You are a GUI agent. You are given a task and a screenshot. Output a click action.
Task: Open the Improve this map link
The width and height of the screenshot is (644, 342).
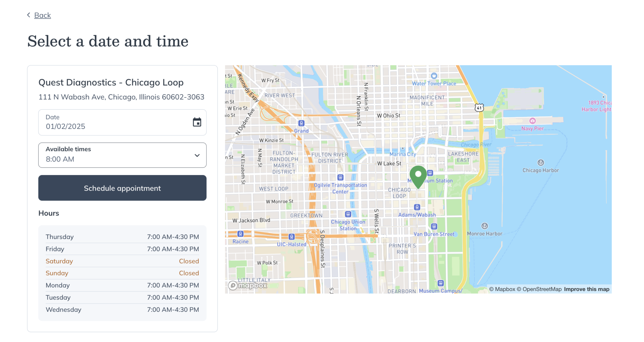[586, 289]
